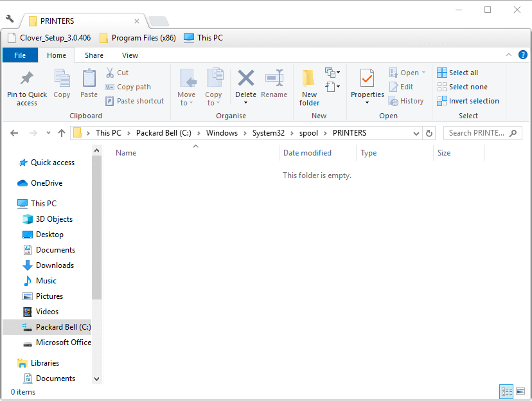Click the Delete X icon
The image size is (532, 401).
point(245,78)
